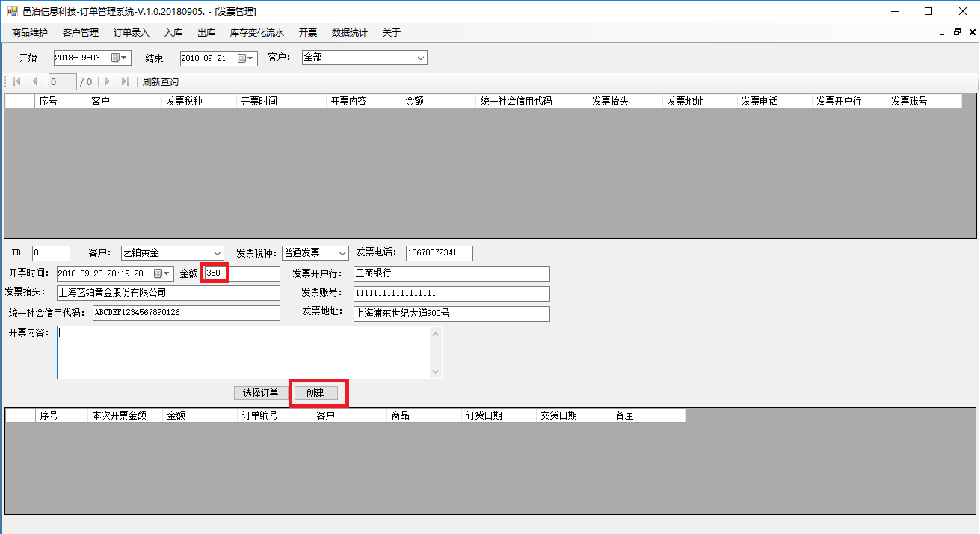Click 商品 column header in lower grid
This screenshot has width=980, height=534.
point(424,415)
